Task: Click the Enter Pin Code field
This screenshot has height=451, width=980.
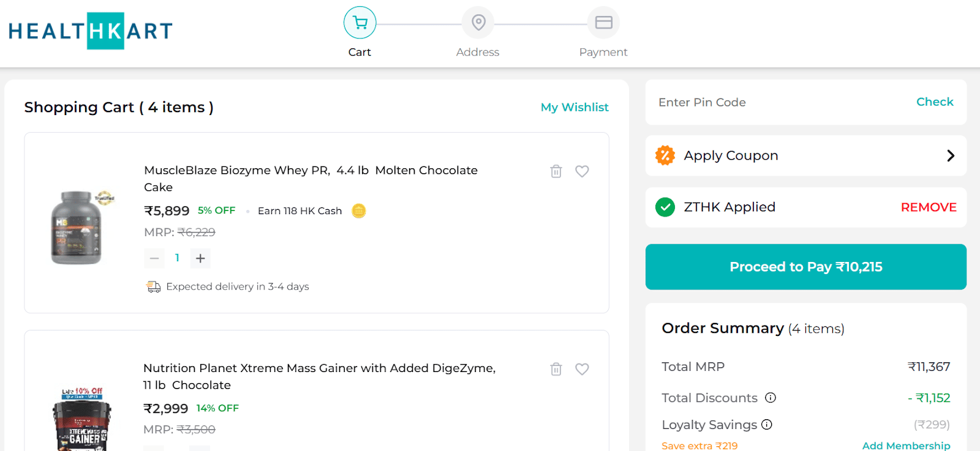Action: (x=735, y=102)
